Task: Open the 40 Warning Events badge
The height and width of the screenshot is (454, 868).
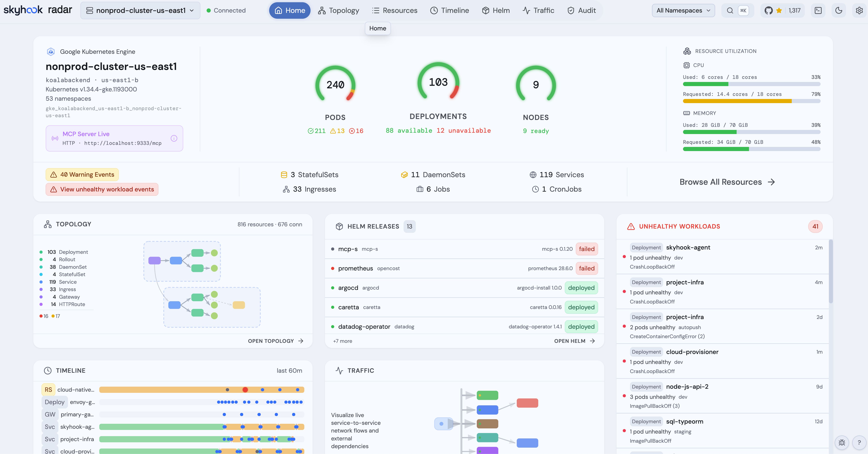Action: click(x=82, y=175)
